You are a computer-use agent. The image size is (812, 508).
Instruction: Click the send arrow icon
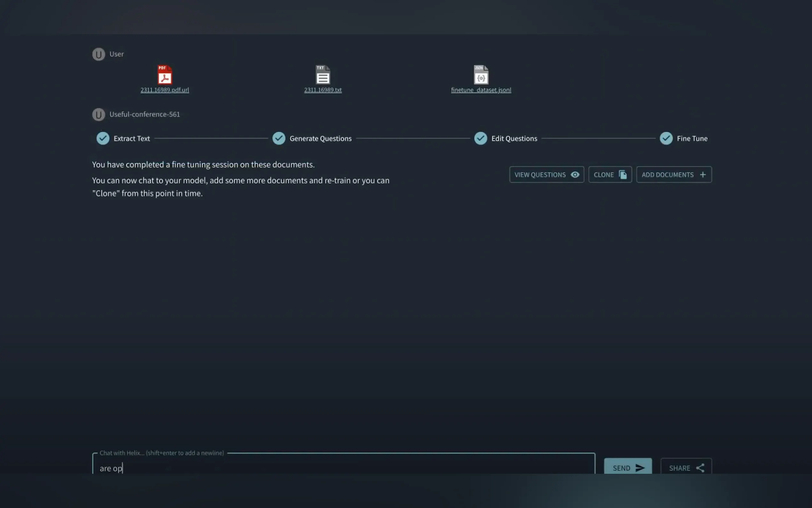coord(640,468)
